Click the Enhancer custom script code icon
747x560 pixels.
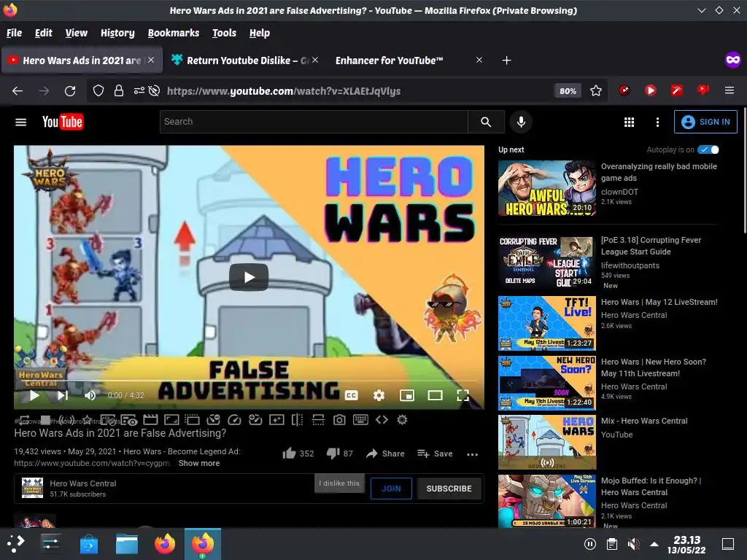coord(382,420)
